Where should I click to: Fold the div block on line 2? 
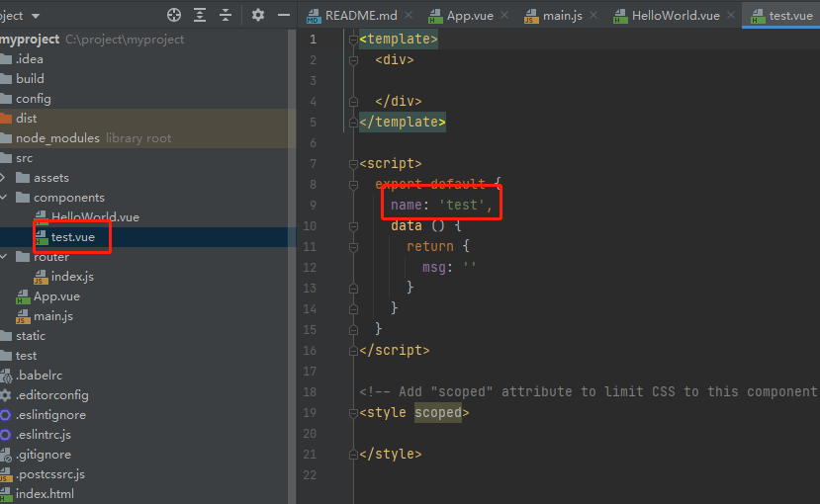pyautogui.click(x=353, y=60)
